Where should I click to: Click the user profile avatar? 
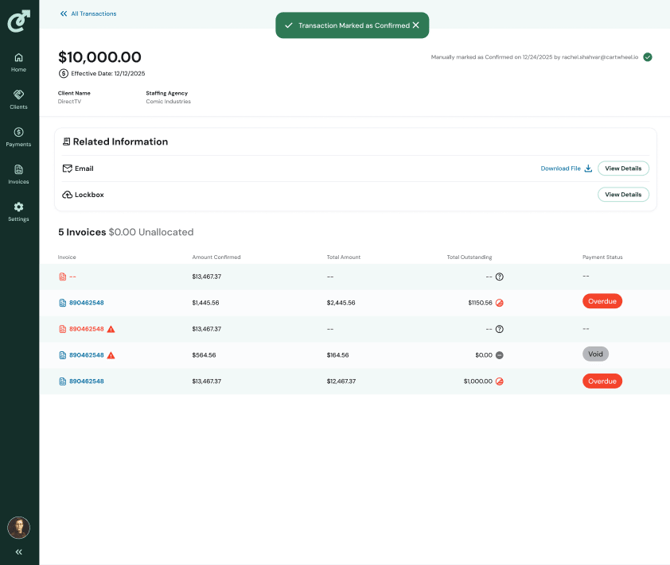[x=18, y=527]
